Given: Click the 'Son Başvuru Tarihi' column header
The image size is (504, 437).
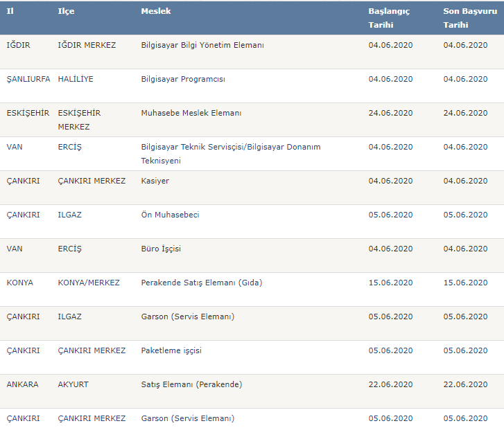Looking at the screenshot, I should [470, 18].
